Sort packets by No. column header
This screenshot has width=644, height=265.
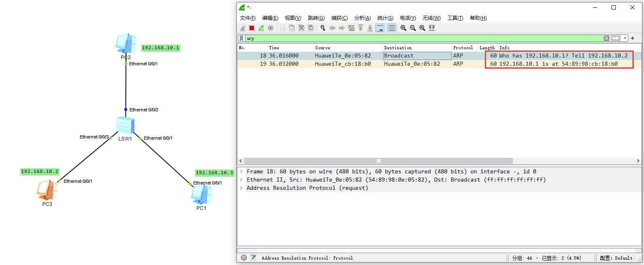[x=252, y=48]
